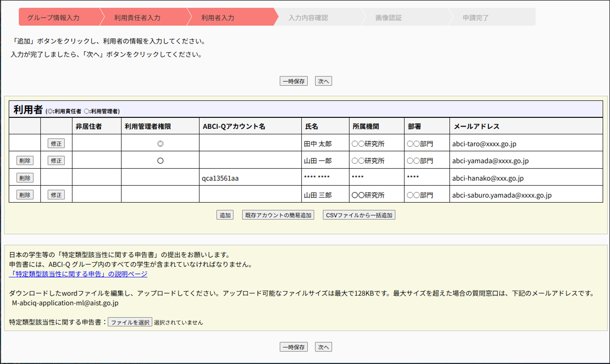Click 修正 for 山田 一郎 row
The width and height of the screenshot is (610, 364).
click(56, 160)
